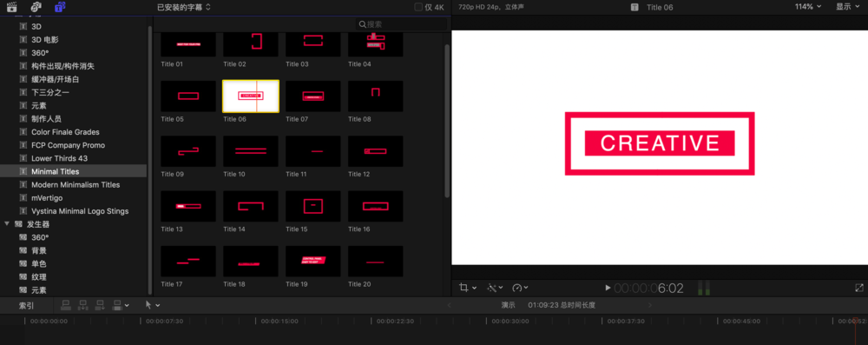This screenshot has height=345, width=868.
Task: Select the Title 08 thumbnail
Action: [375, 96]
